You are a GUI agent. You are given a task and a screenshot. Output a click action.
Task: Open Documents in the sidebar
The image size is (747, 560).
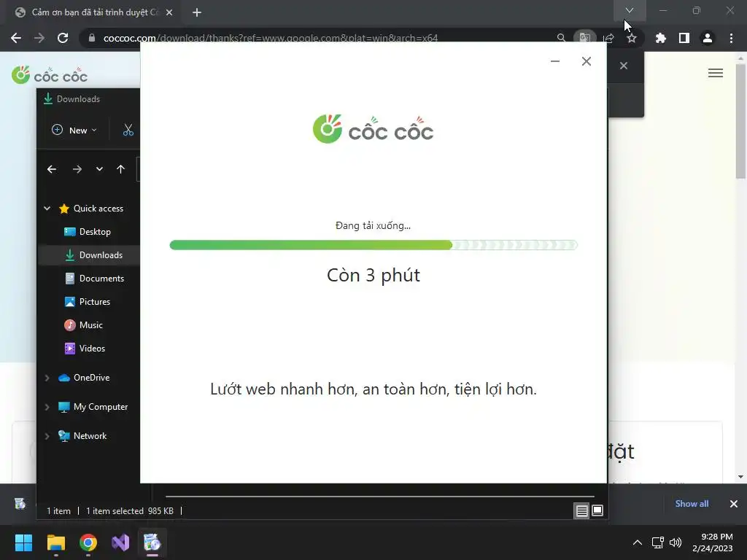pos(101,278)
